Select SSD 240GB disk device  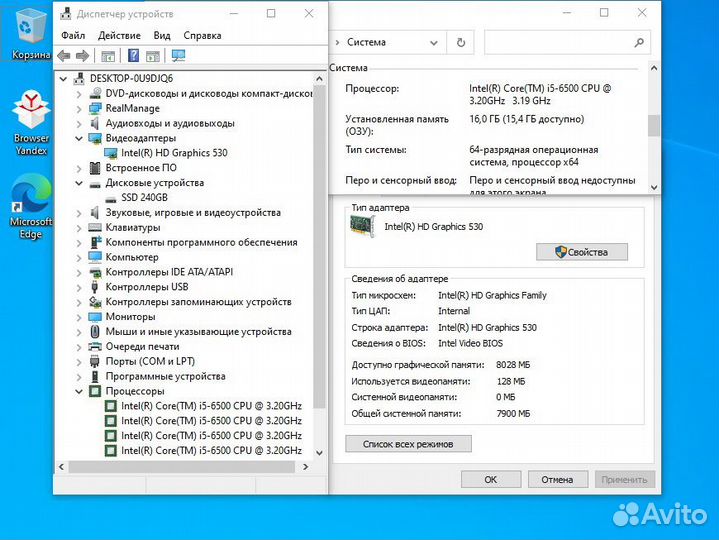click(x=144, y=198)
